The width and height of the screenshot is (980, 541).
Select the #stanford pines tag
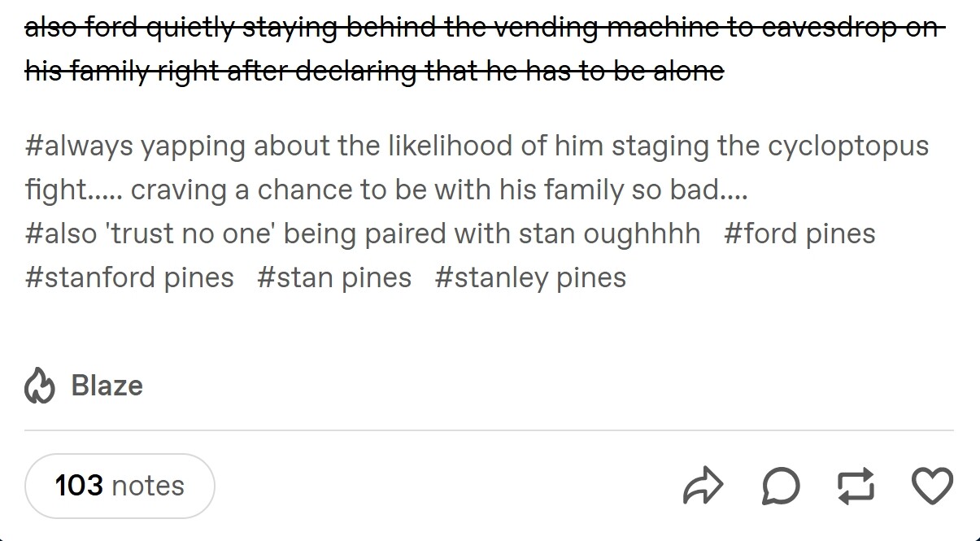pyautogui.click(x=129, y=277)
